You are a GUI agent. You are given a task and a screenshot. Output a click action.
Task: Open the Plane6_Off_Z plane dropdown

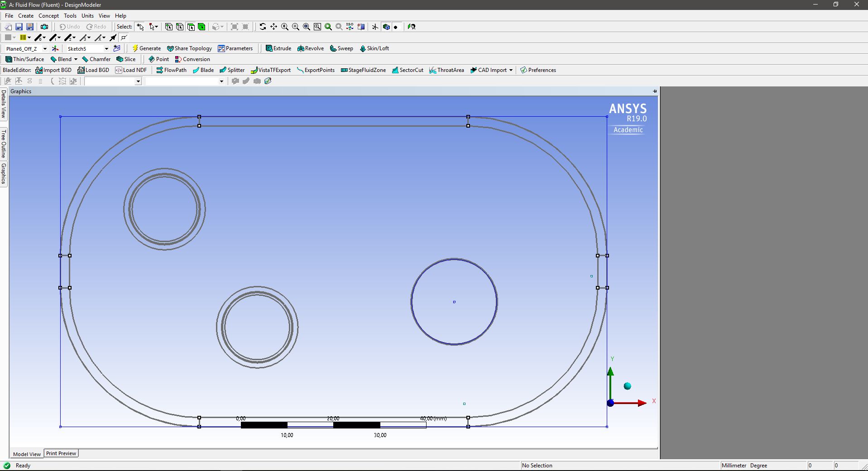(45, 49)
